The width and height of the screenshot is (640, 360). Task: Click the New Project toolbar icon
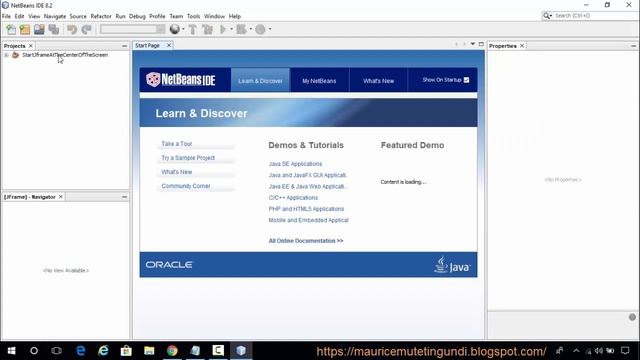point(25,29)
